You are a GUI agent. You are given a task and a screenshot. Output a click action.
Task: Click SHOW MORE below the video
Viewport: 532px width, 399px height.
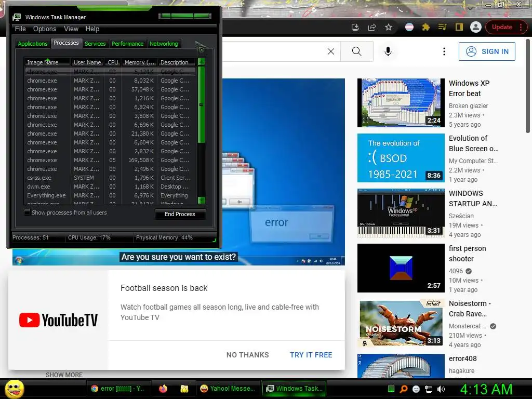click(x=64, y=375)
